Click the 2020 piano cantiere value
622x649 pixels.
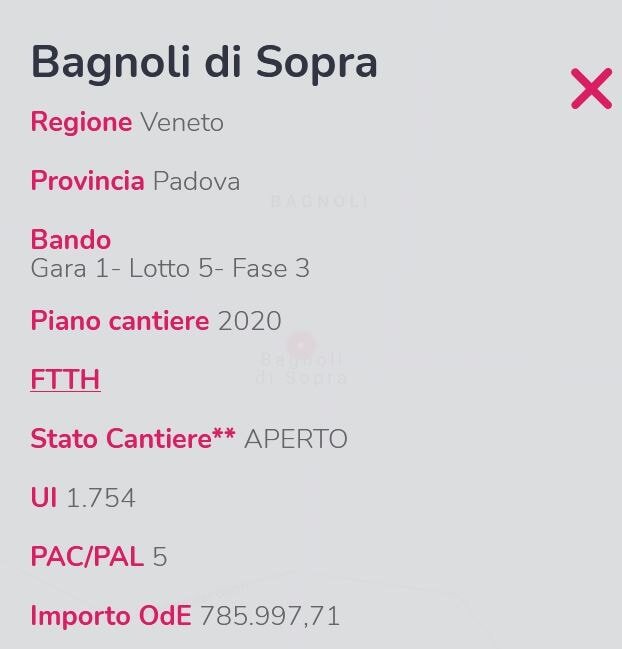point(250,321)
